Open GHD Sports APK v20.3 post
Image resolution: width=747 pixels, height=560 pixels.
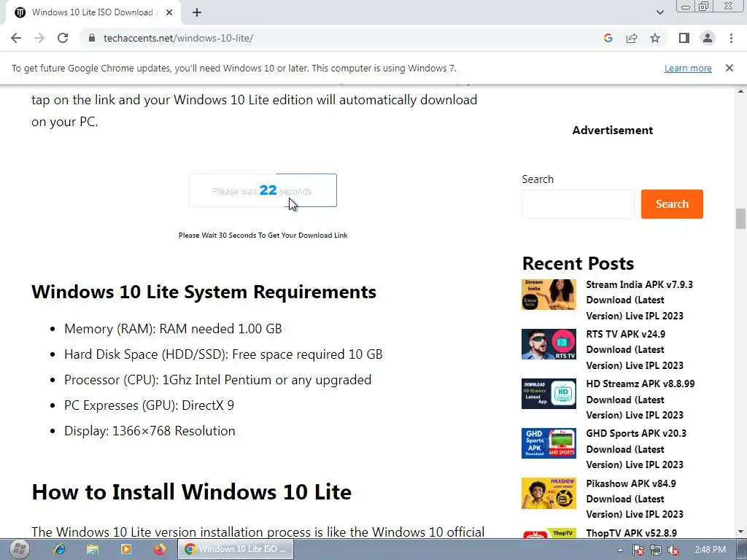(x=636, y=448)
